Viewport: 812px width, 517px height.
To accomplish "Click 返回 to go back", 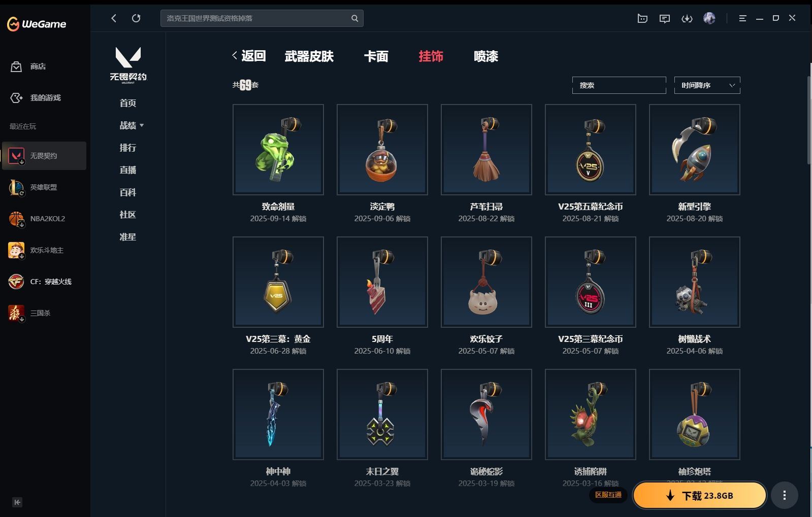I will (x=249, y=56).
